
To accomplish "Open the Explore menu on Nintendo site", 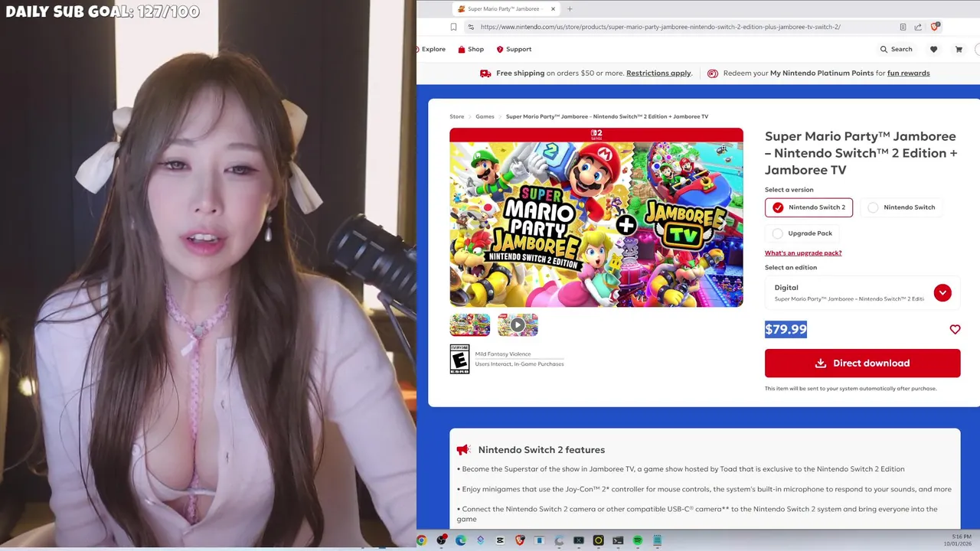I will click(x=433, y=49).
